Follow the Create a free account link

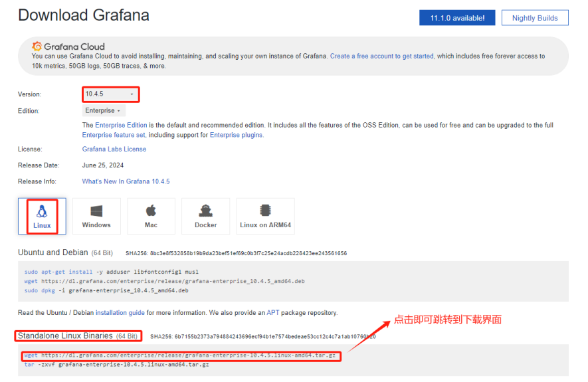coord(382,56)
